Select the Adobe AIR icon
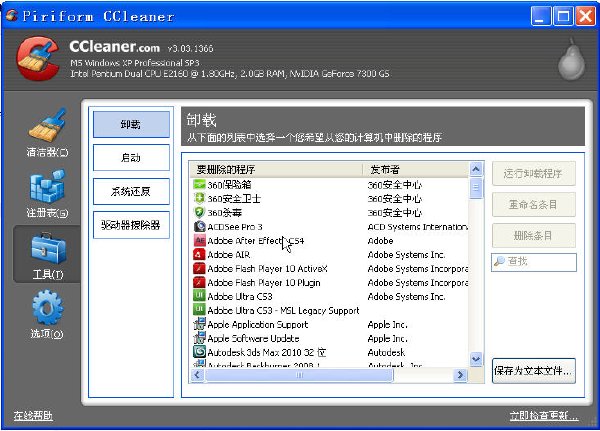The width and height of the screenshot is (600, 431). click(x=199, y=255)
